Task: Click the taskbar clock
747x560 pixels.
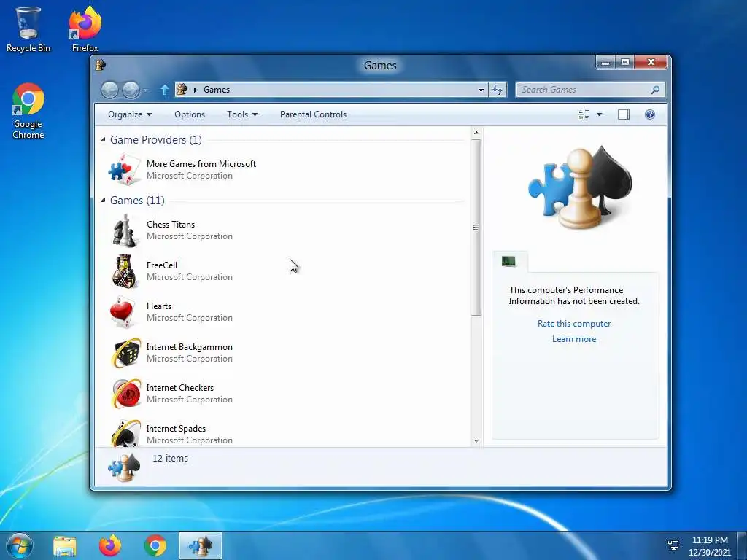Action: pyautogui.click(x=710, y=545)
